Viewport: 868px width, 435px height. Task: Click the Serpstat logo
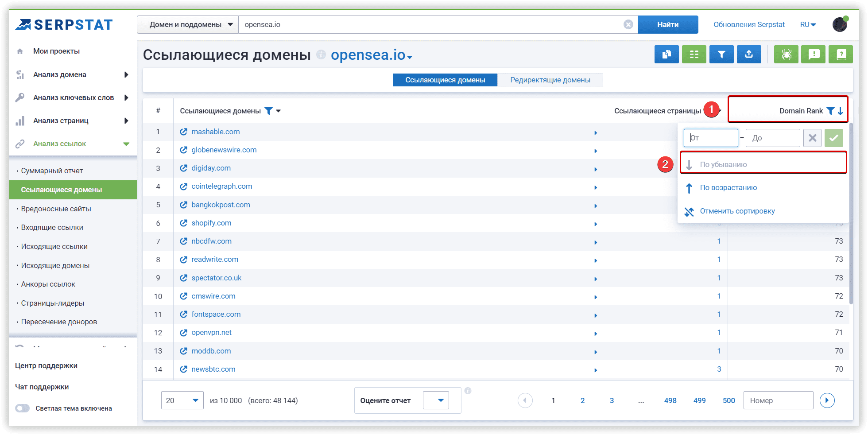tap(64, 24)
